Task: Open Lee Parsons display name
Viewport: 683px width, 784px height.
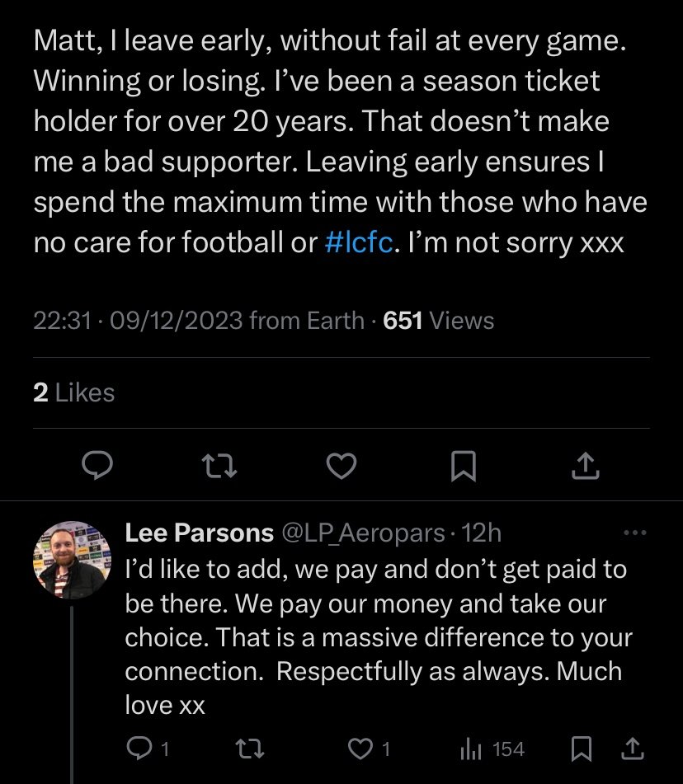Action: tap(199, 533)
